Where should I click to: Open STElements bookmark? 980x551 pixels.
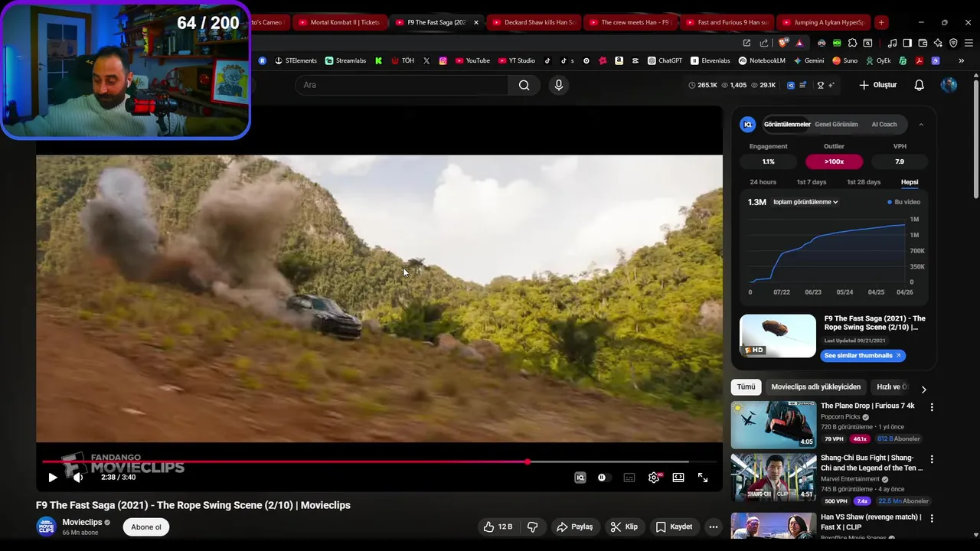pos(296,60)
